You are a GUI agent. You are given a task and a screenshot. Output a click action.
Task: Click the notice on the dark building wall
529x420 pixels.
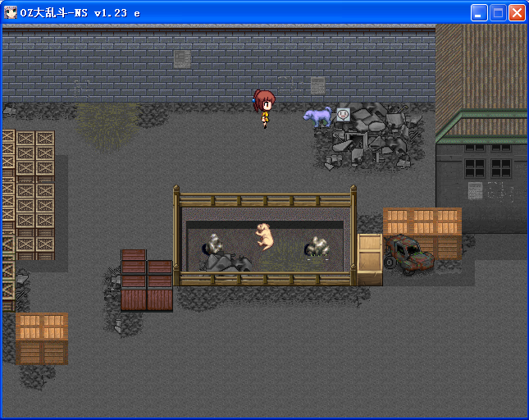tap(476, 190)
